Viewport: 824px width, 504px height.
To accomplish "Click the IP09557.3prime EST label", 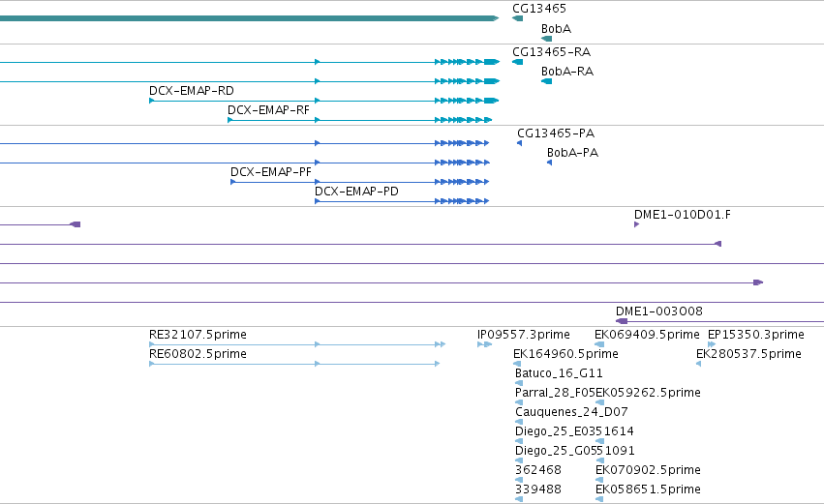I will coord(524,335).
